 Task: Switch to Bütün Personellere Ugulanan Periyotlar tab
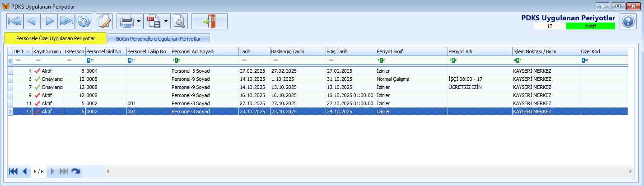pyautogui.click(x=158, y=38)
